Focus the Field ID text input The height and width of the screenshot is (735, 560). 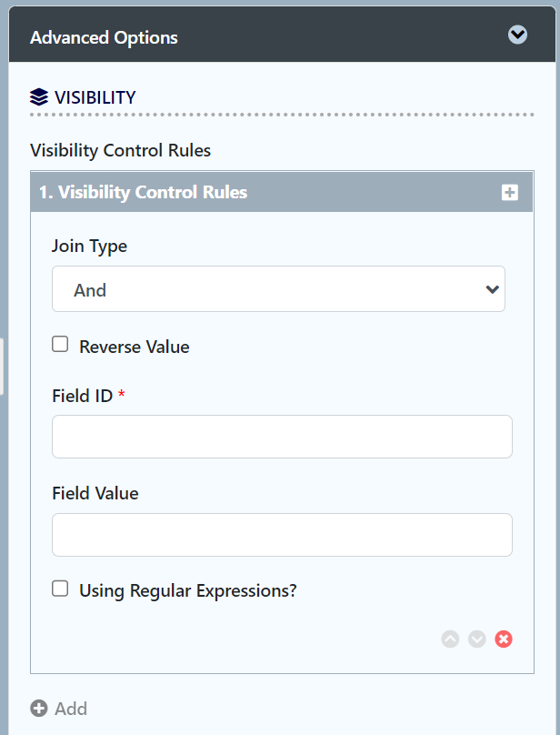coord(282,437)
